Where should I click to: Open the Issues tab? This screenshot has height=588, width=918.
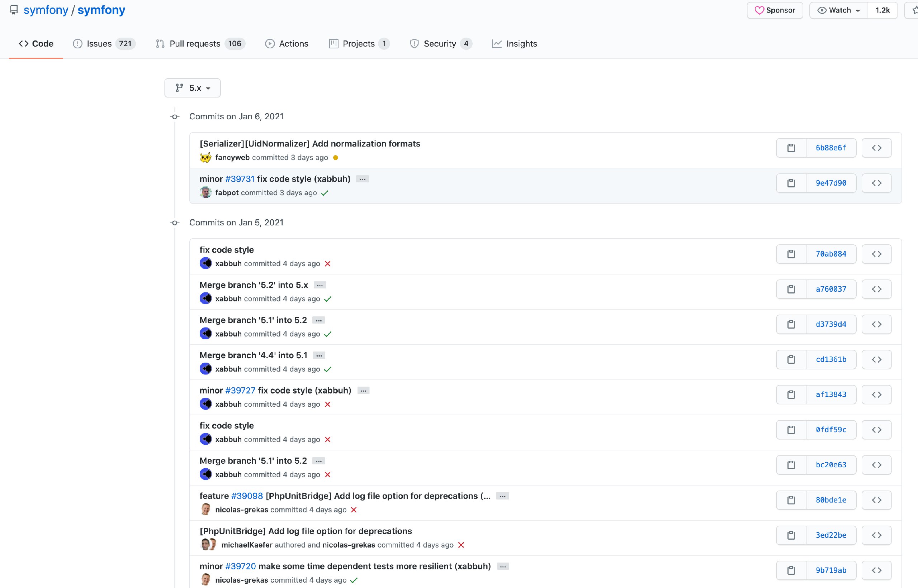click(104, 43)
